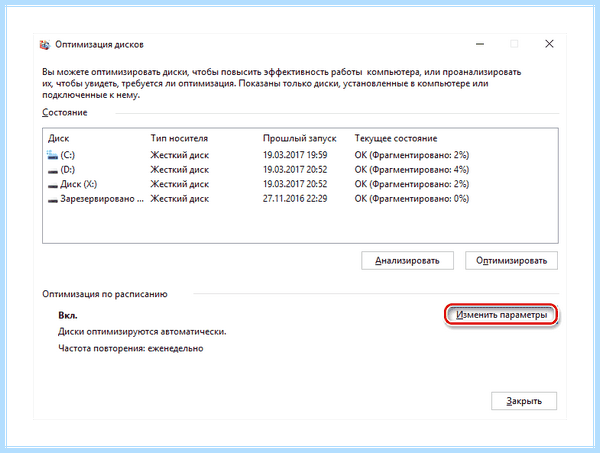
Task: Click Жесткий диск in the (C:) row
Action: pyautogui.click(x=179, y=155)
